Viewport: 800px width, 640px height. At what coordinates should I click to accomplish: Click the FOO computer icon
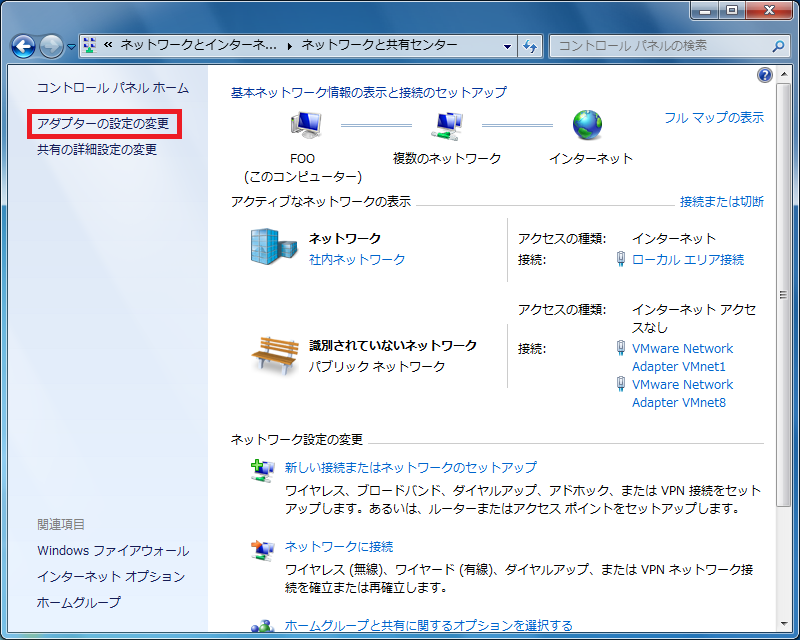(305, 125)
